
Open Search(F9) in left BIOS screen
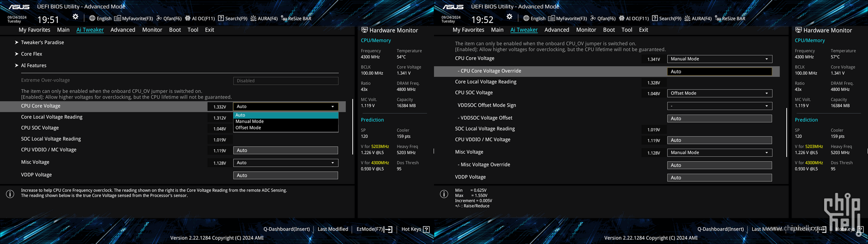click(x=232, y=19)
